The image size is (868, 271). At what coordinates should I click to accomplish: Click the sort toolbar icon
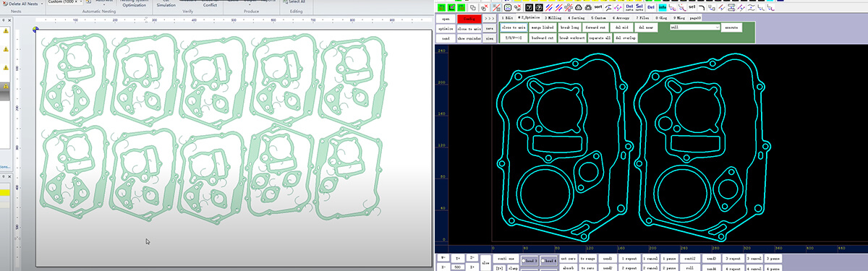pyautogui.click(x=597, y=7)
